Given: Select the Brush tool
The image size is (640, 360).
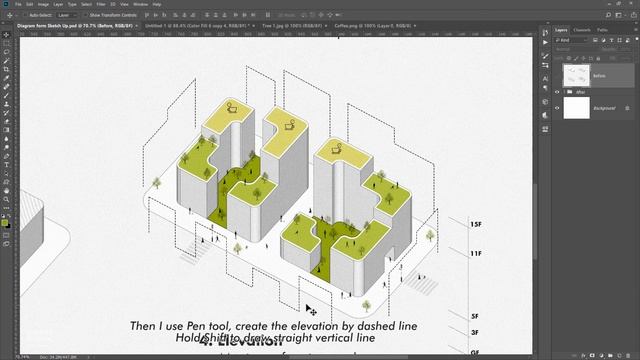Looking at the screenshot, I should point(6,95).
